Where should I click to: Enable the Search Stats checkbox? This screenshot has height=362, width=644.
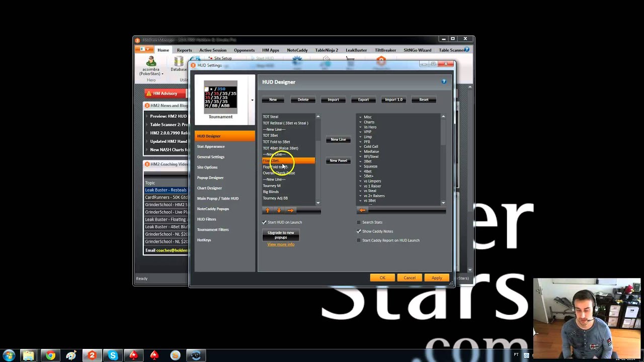359,222
